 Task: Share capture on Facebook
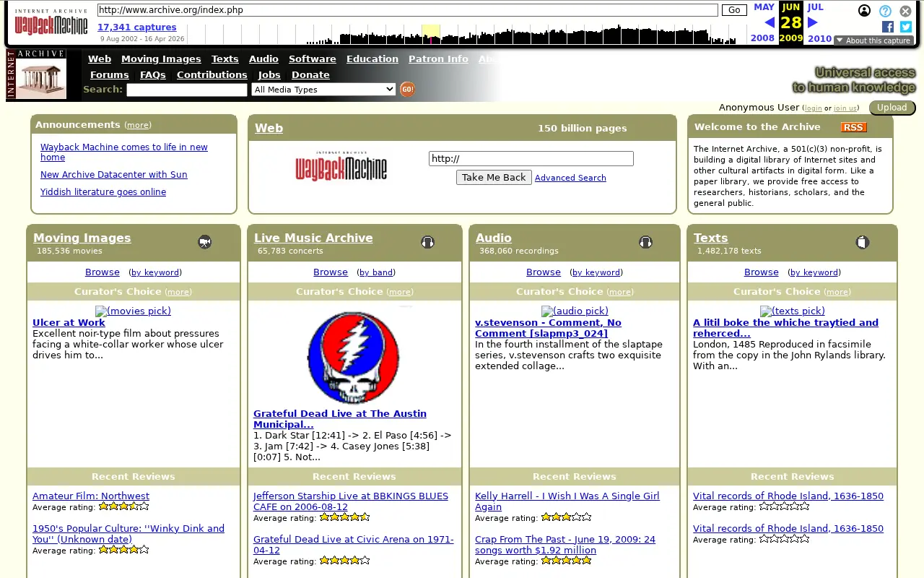(x=888, y=27)
